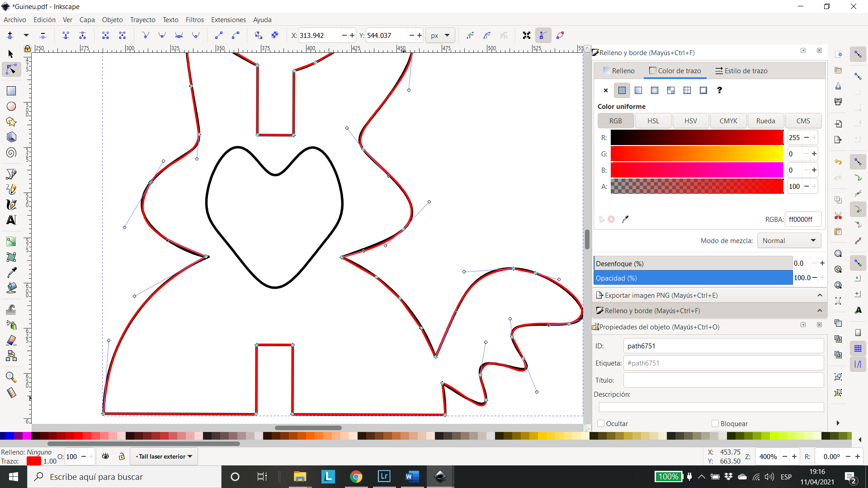Switch to the CMYK color mode
The width and height of the screenshot is (868, 488).
[x=728, y=121]
